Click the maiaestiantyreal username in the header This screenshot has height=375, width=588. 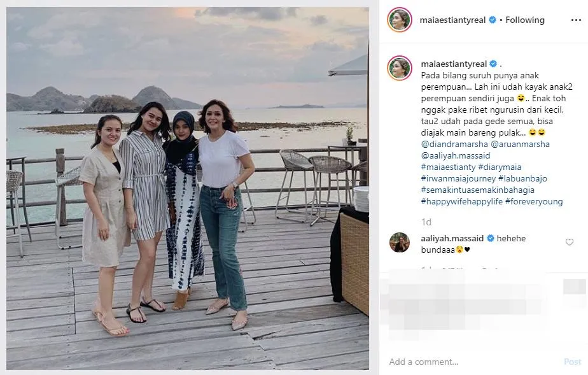pos(452,20)
